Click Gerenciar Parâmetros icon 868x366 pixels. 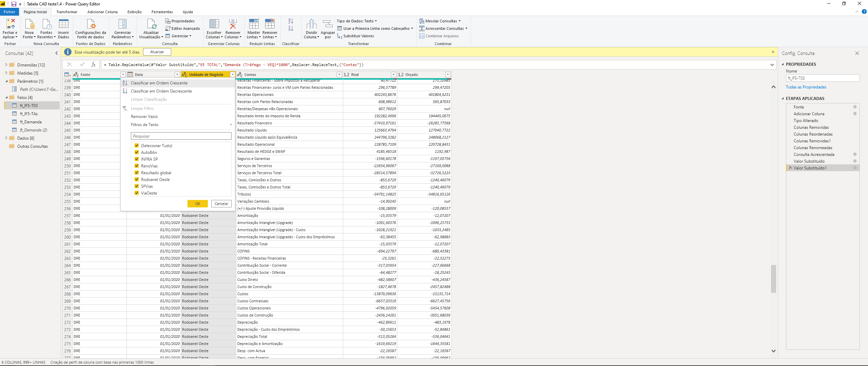[122, 24]
